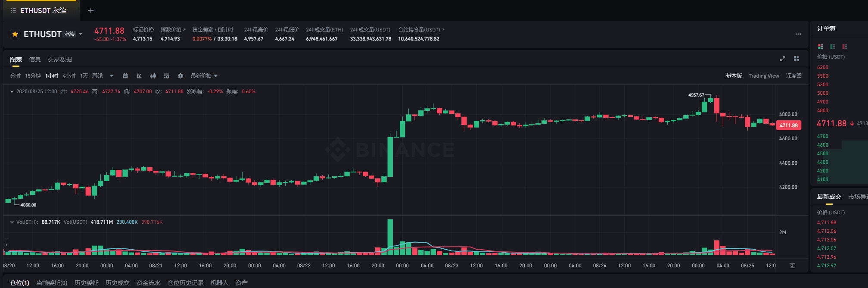
Task: Click the order book mid price 4711.88
Action: pos(832,123)
